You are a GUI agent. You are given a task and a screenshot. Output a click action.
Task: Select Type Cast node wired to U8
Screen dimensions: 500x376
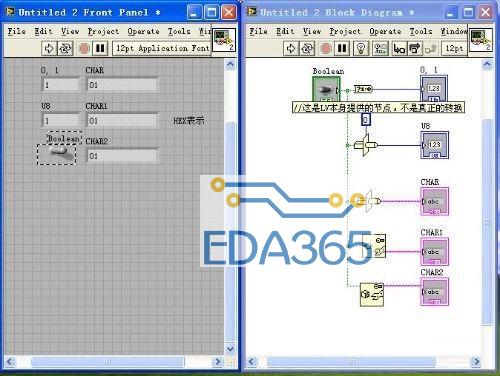pyautogui.click(x=366, y=145)
